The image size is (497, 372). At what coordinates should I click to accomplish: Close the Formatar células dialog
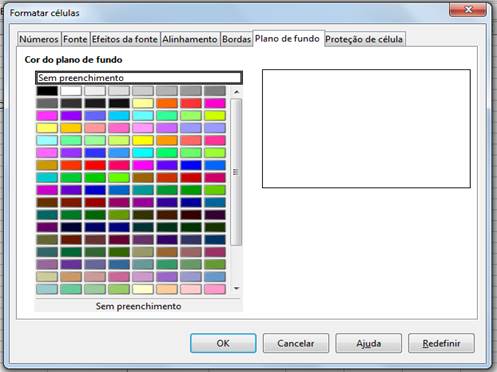pos(468,10)
